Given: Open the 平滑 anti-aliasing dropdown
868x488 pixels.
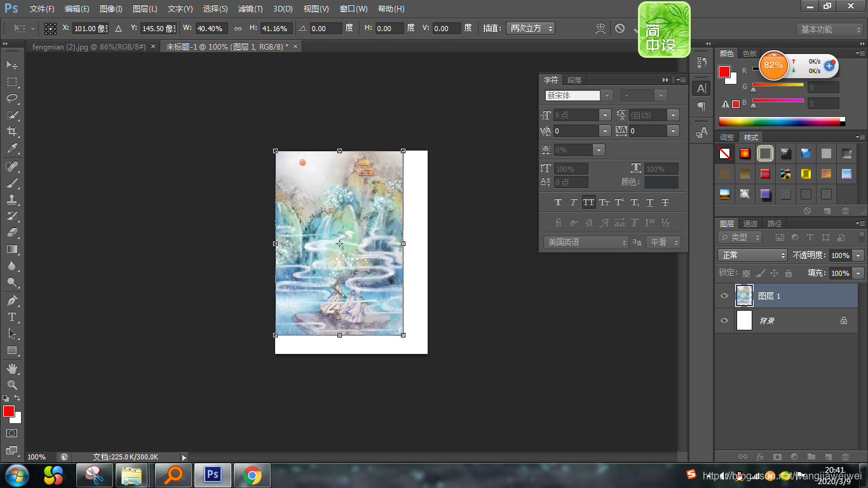Looking at the screenshot, I should pos(663,242).
